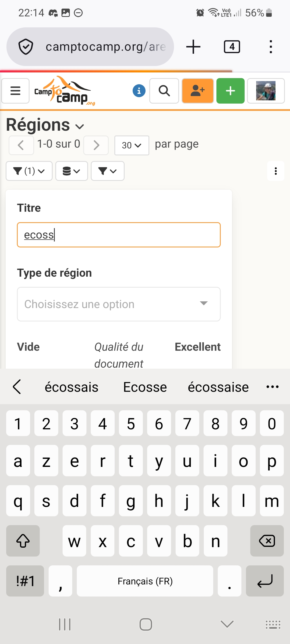290x644 pixels.
Task: Expand the active filters (1) dropdown
Action: click(x=29, y=171)
